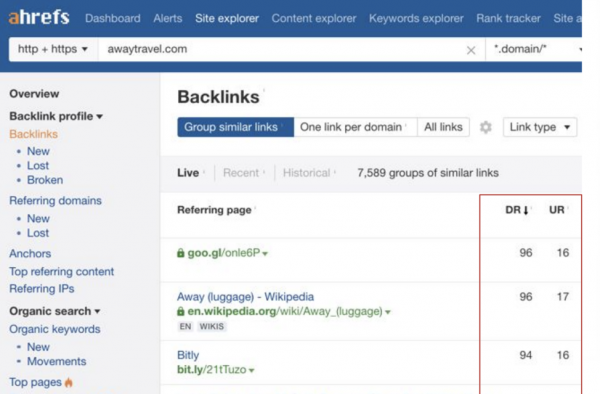The image size is (600, 394).
Task: Select the Live index tab
Action: [x=188, y=173]
